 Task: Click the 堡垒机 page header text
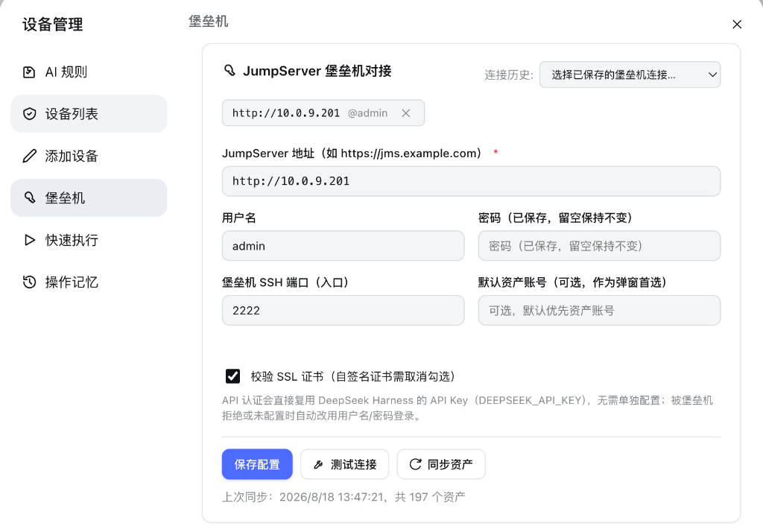point(209,22)
